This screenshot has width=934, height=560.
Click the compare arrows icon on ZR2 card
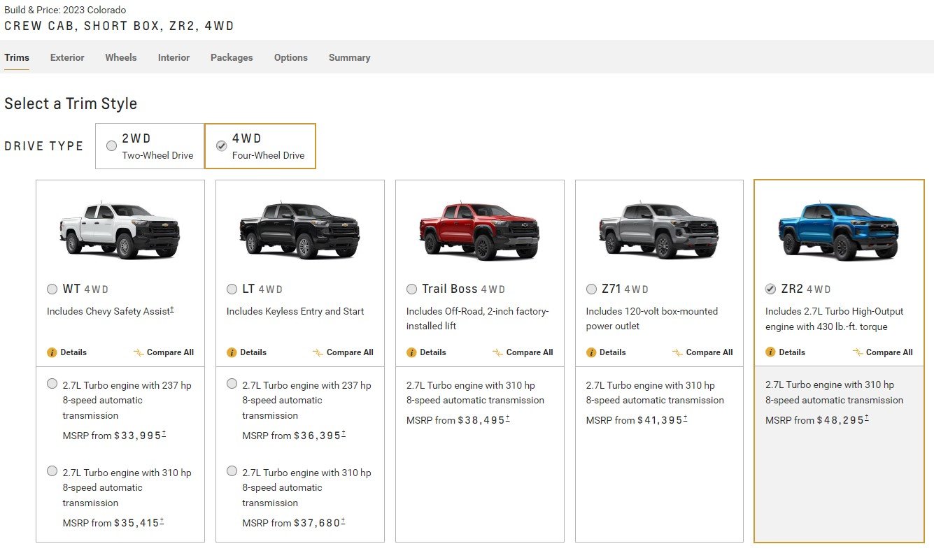858,352
